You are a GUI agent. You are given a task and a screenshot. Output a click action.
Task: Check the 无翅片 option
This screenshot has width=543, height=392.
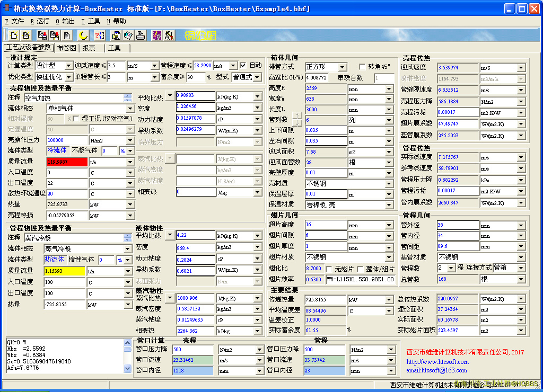click(329, 269)
